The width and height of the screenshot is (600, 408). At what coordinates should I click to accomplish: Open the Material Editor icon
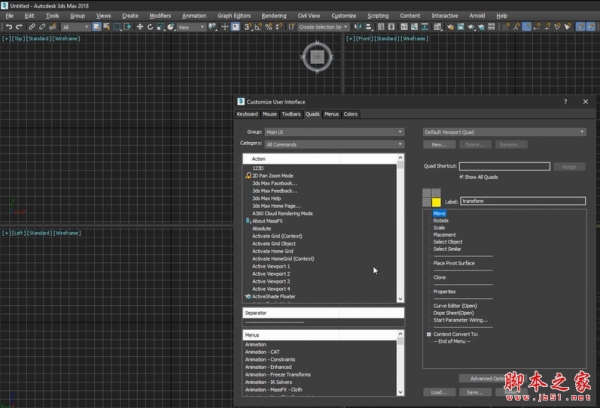tap(438, 27)
